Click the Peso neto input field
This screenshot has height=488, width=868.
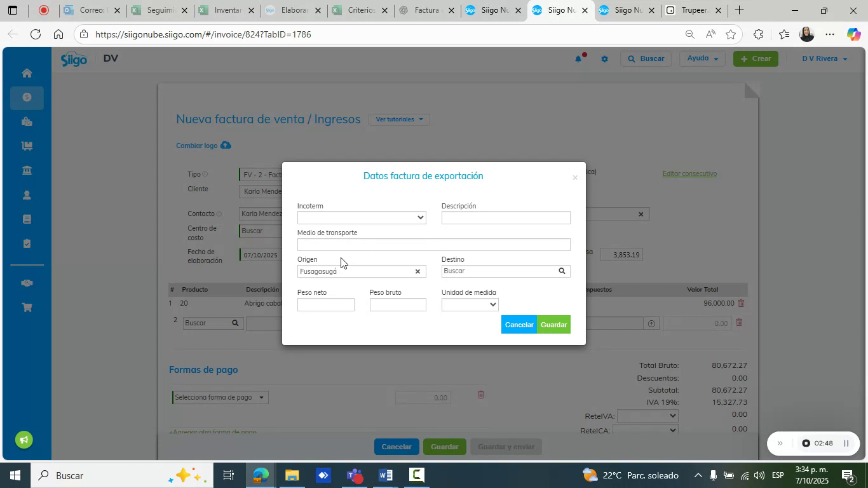tap(326, 305)
